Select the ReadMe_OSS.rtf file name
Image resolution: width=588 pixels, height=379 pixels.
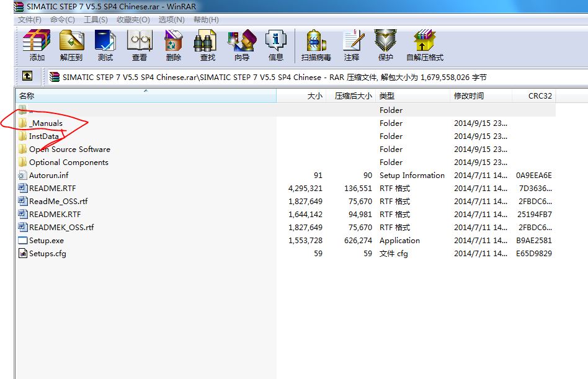click(58, 202)
